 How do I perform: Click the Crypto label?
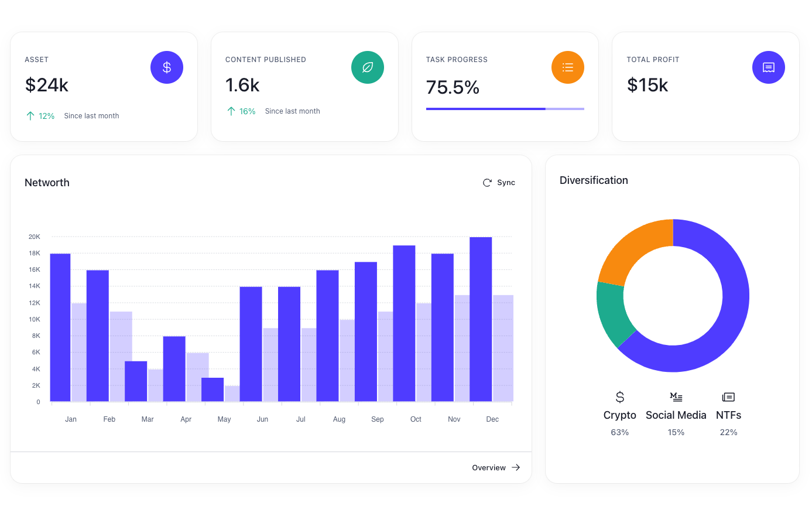pyautogui.click(x=620, y=415)
